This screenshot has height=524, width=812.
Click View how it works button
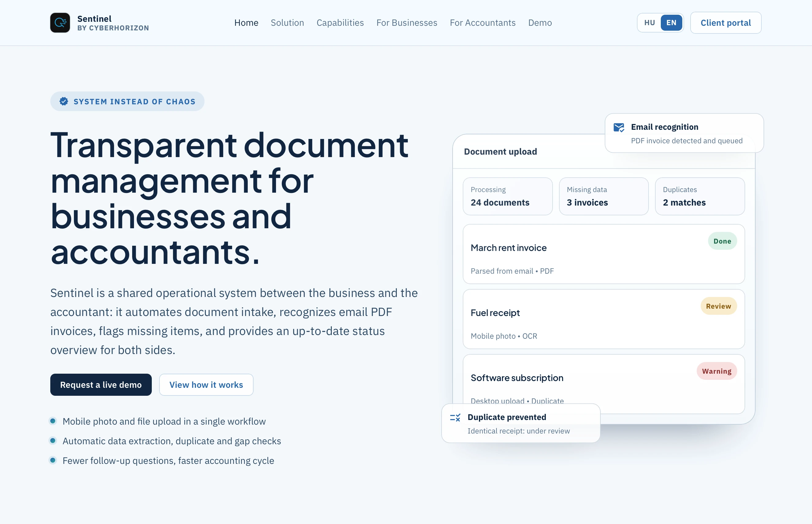click(x=206, y=385)
